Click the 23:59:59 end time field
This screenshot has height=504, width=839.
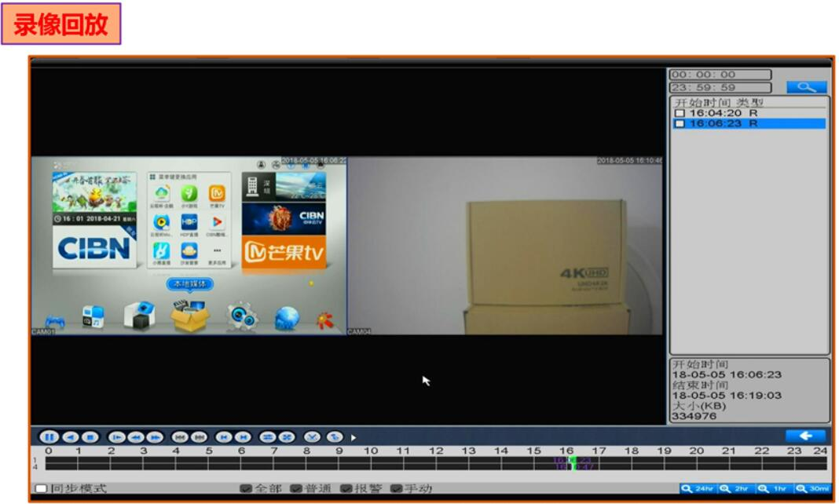click(x=720, y=87)
